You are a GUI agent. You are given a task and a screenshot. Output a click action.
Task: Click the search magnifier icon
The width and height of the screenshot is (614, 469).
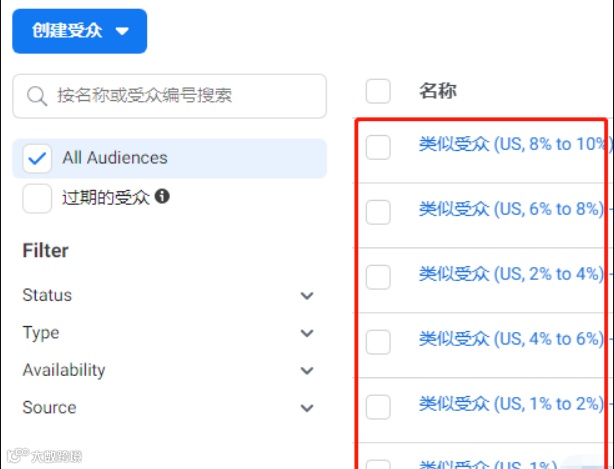(x=37, y=96)
